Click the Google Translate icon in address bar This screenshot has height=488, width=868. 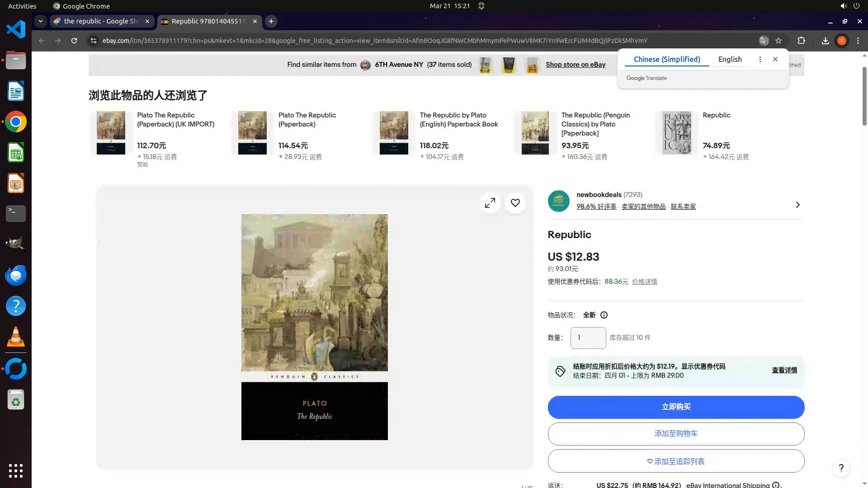pos(764,41)
